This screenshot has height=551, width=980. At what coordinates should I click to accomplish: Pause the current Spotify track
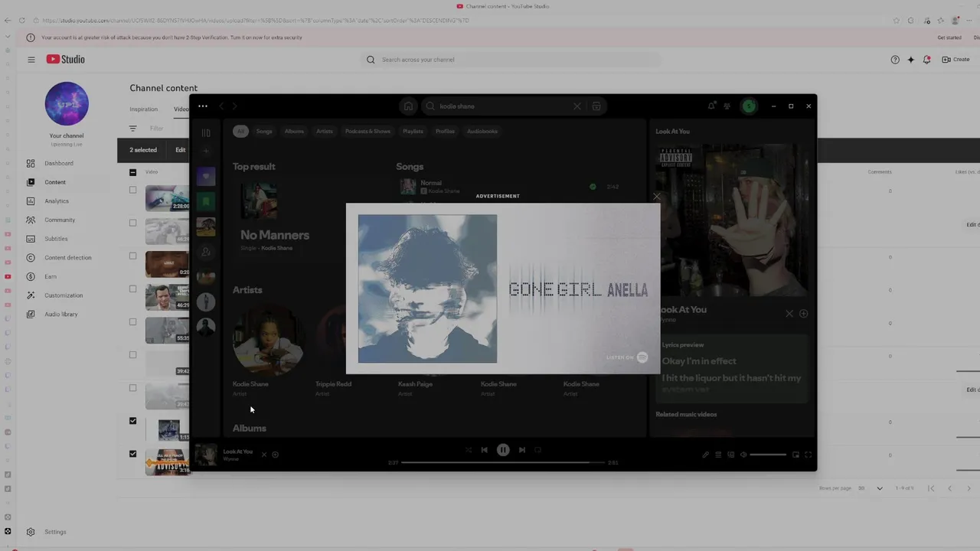coord(503,450)
